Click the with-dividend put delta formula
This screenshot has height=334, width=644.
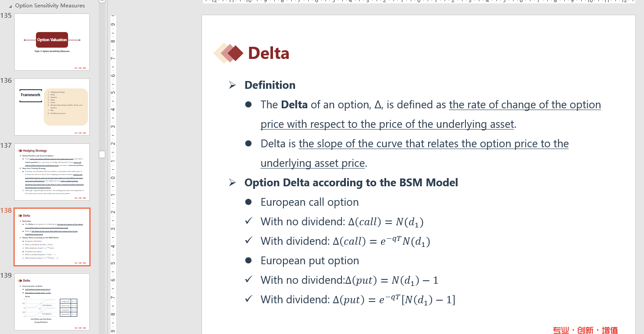point(394,300)
